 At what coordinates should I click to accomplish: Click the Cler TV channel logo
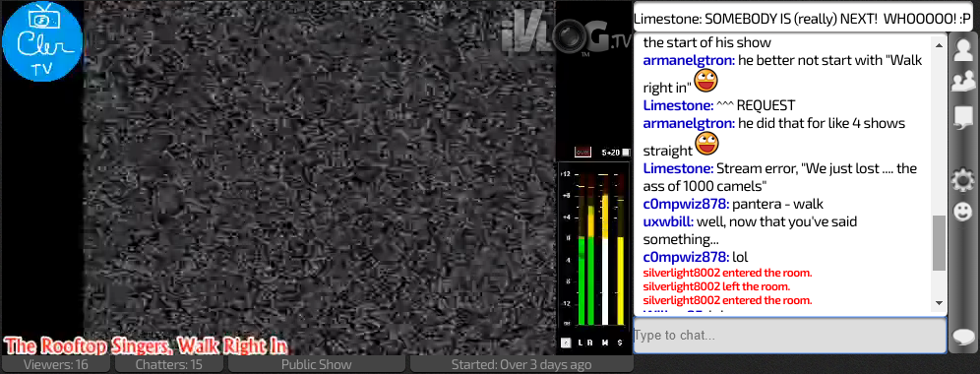click(42, 41)
